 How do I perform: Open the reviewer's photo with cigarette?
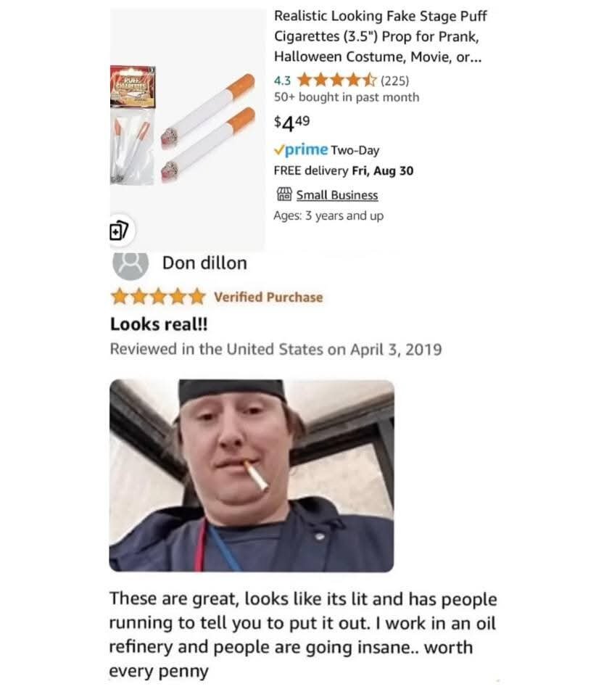click(x=252, y=475)
